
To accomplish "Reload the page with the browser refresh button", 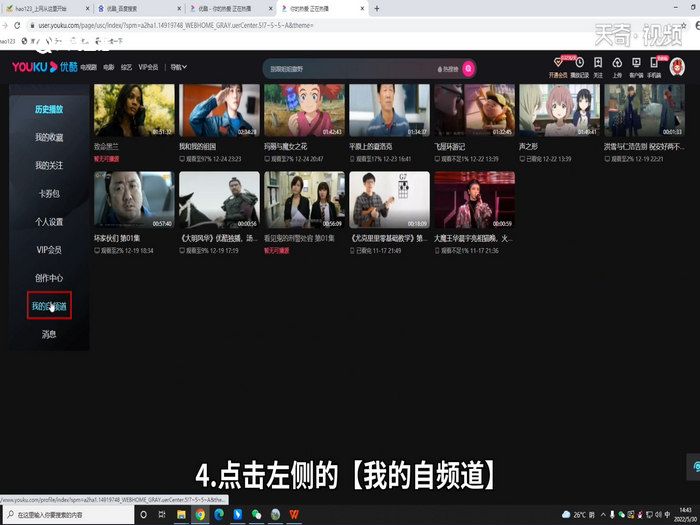I will pos(17,25).
